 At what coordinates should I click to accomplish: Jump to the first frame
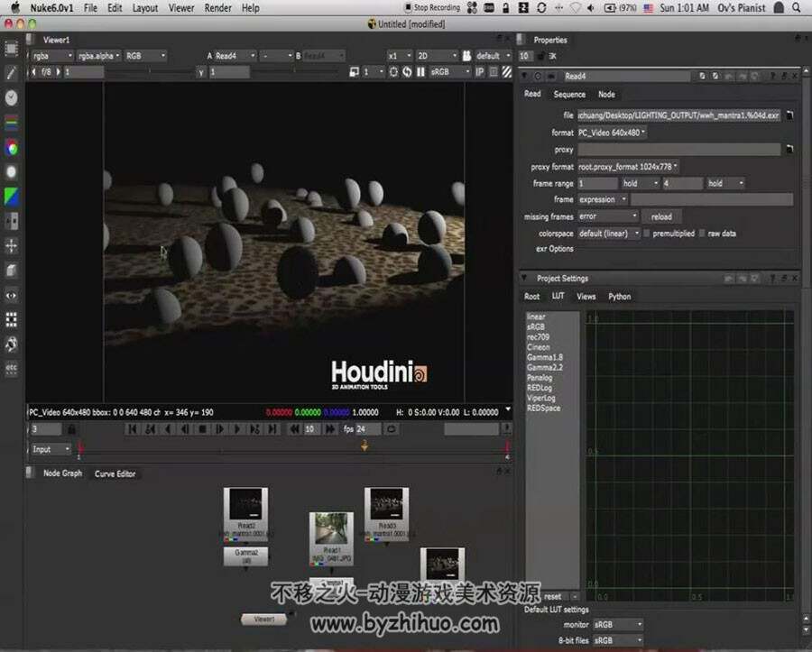132,429
